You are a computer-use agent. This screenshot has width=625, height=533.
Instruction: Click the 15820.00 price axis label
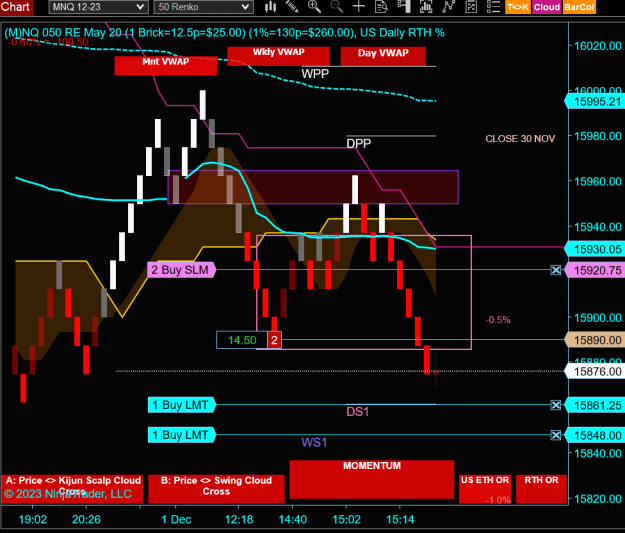click(x=597, y=499)
